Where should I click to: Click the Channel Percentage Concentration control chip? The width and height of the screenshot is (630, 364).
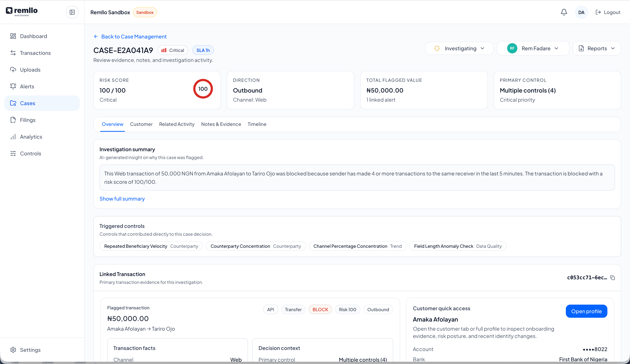click(x=357, y=246)
